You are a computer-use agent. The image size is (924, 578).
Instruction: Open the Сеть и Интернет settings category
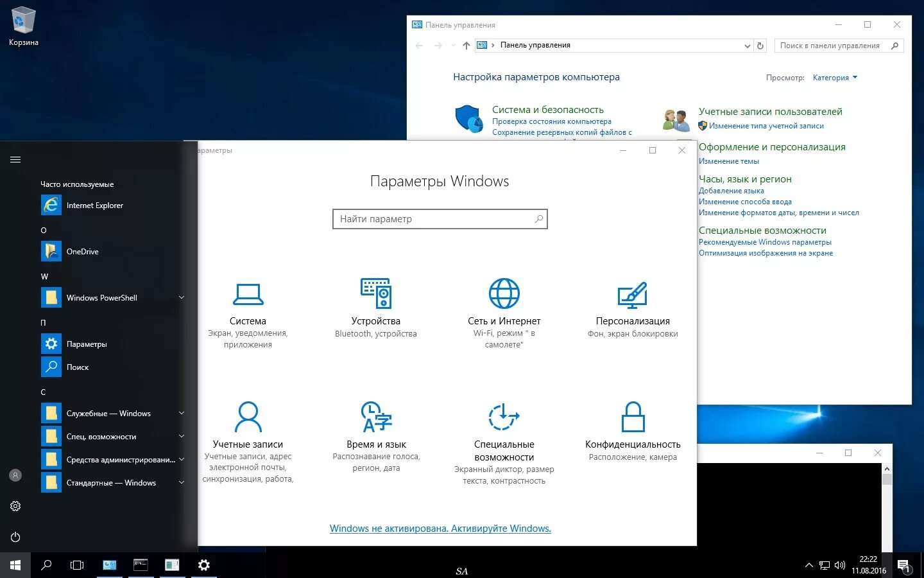click(x=504, y=313)
